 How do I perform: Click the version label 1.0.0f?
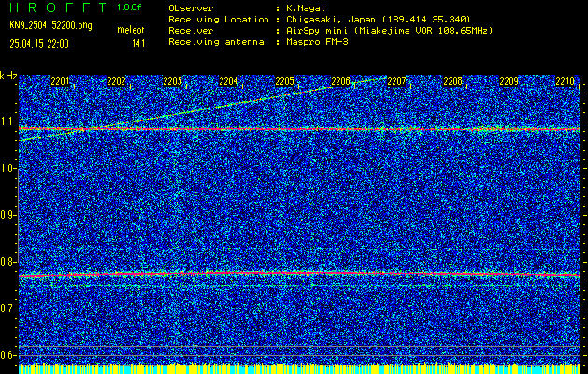129,7
